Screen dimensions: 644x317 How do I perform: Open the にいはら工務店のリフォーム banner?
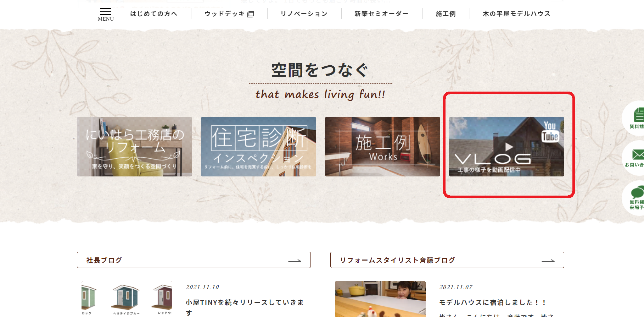click(x=134, y=147)
